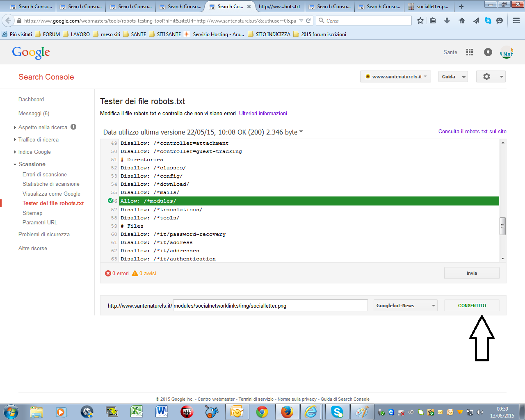The width and height of the screenshot is (525, 420).
Task: Click the Search Console title link
Action: (46, 77)
